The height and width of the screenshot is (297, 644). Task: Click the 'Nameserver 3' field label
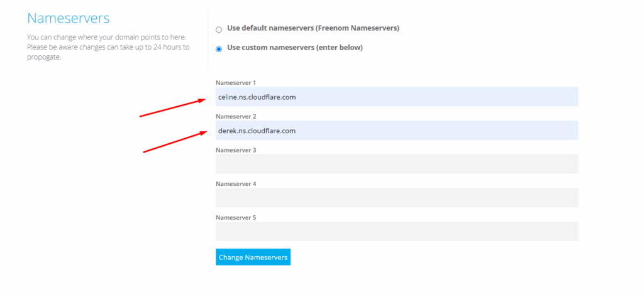click(236, 150)
